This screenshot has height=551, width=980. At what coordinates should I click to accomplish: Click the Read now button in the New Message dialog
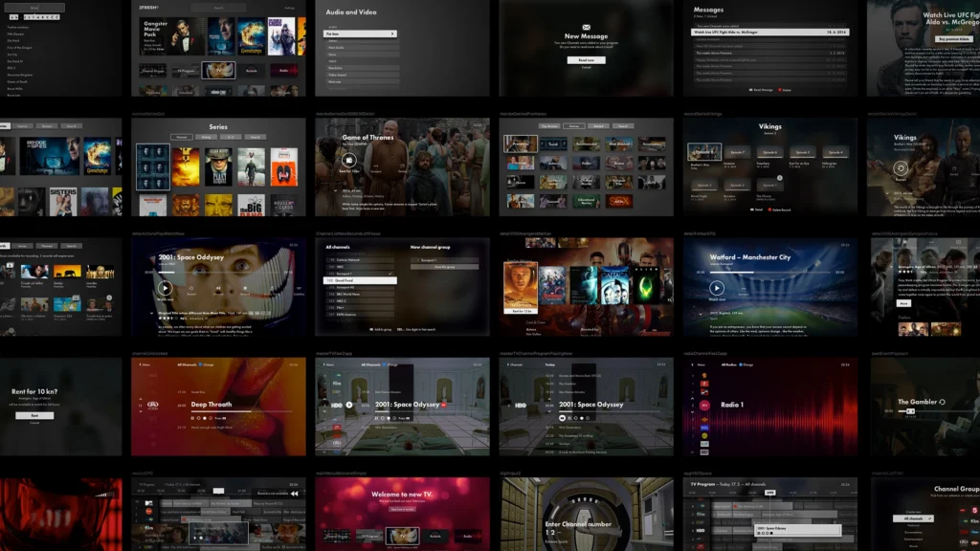(x=586, y=60)
